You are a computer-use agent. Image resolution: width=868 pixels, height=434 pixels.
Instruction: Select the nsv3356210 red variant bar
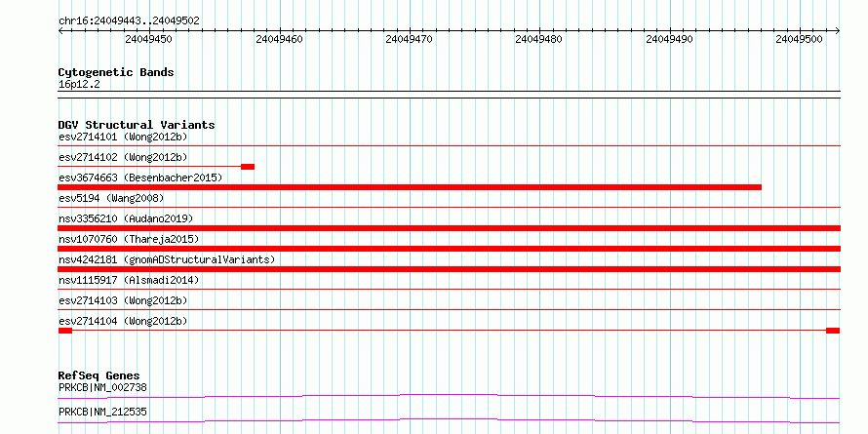(449, 228)
